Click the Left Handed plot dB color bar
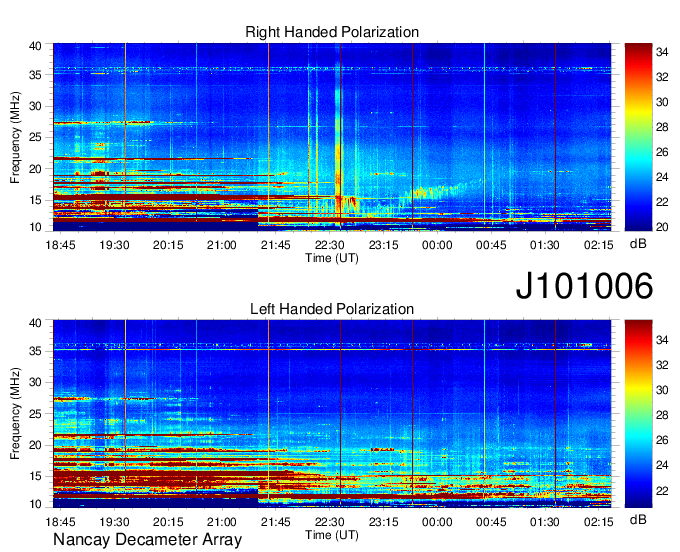Screen dimensions: 680x552 pos(638,414)
